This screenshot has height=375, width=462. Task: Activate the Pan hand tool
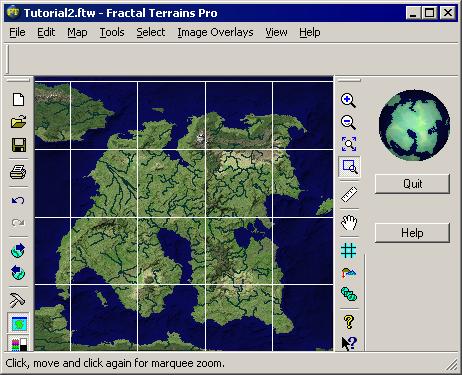pos(349,222)
